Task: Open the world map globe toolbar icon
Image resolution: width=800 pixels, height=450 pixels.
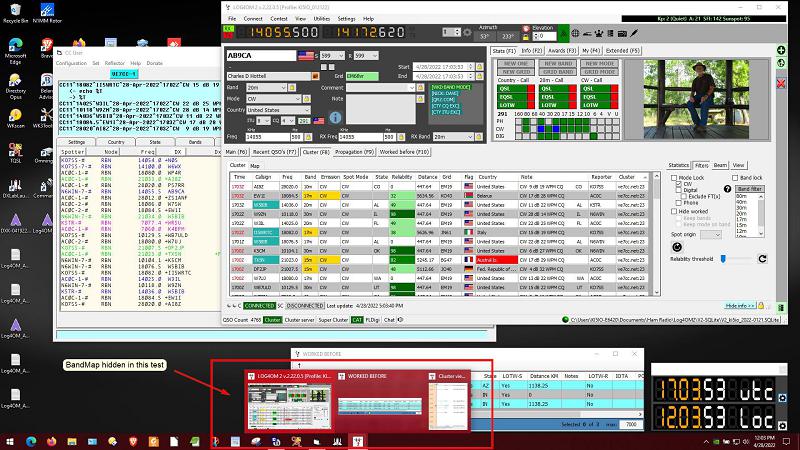Action: [x=575, y=33]
